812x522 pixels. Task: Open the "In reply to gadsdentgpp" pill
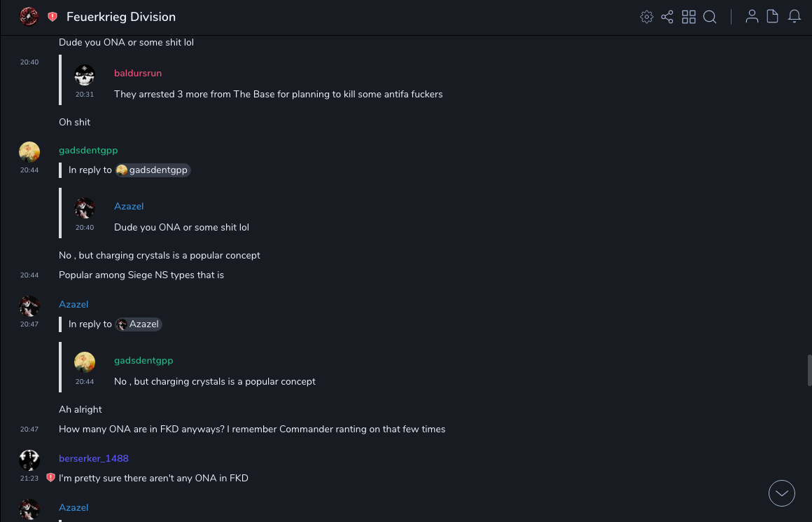(153, 170)
